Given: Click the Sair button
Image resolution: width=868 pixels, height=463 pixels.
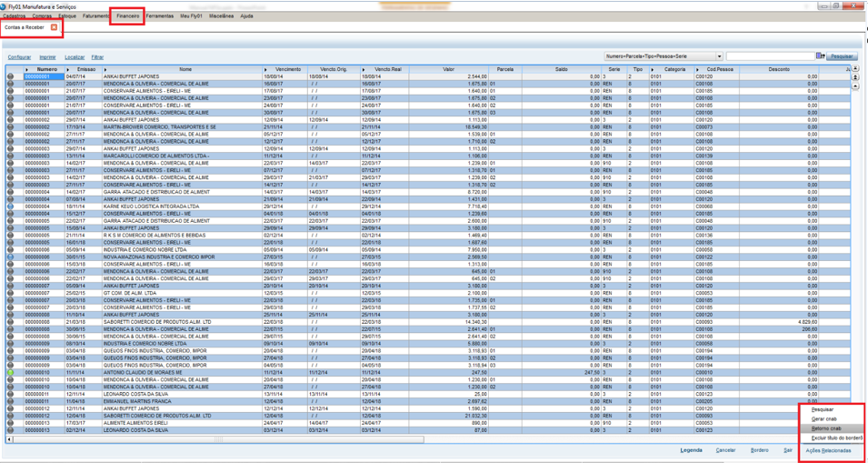Looking at the screenshot, I should [x=788, y=450].
